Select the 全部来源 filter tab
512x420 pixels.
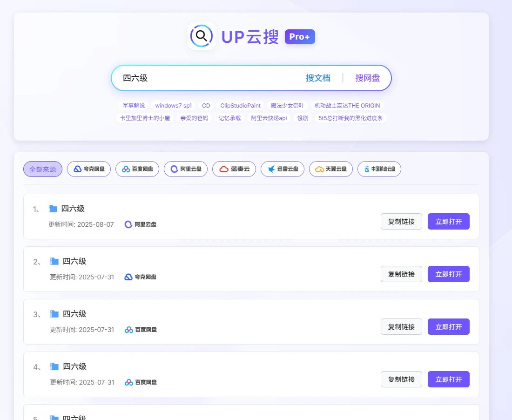(43, 169)
